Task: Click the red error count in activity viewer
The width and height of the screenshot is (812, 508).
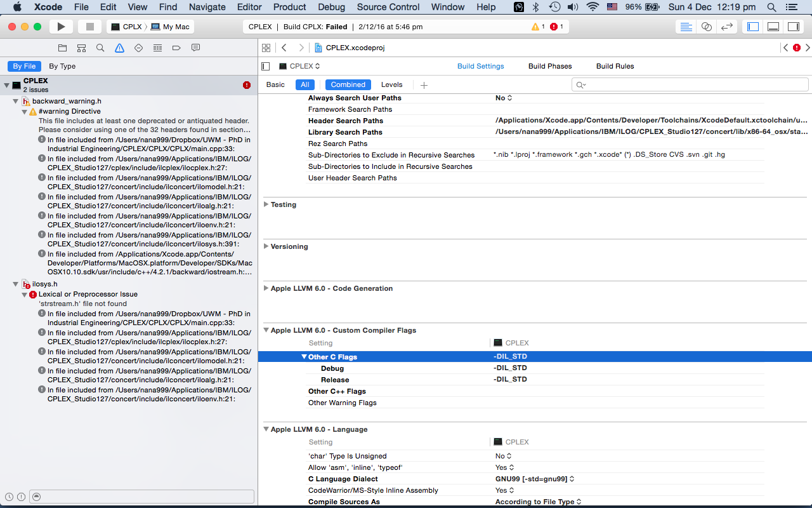Action: click(x=556, y=27)
